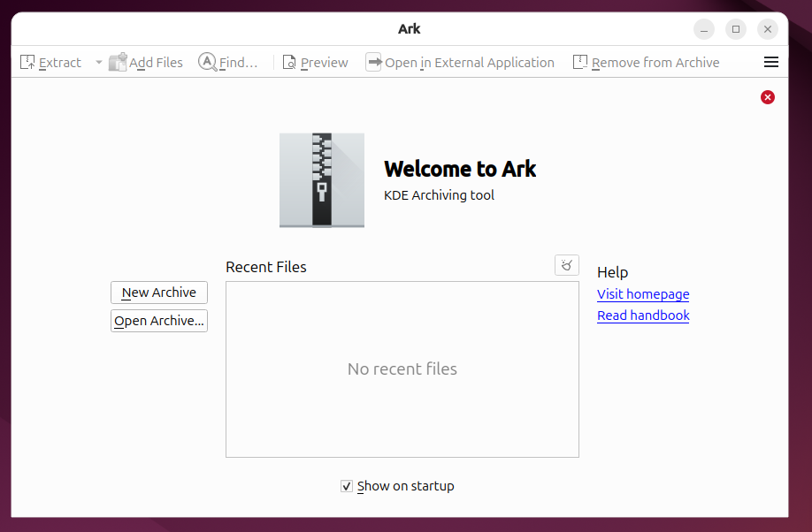Open the Find search tool

point(208,63)
